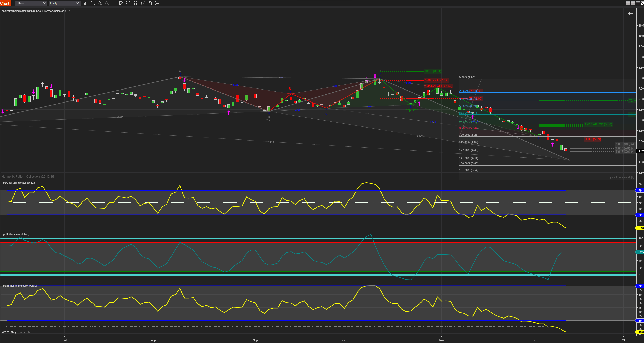Click the second gray link color square
The height and width of the screenshot is (343, 644).
click(633, 3)
